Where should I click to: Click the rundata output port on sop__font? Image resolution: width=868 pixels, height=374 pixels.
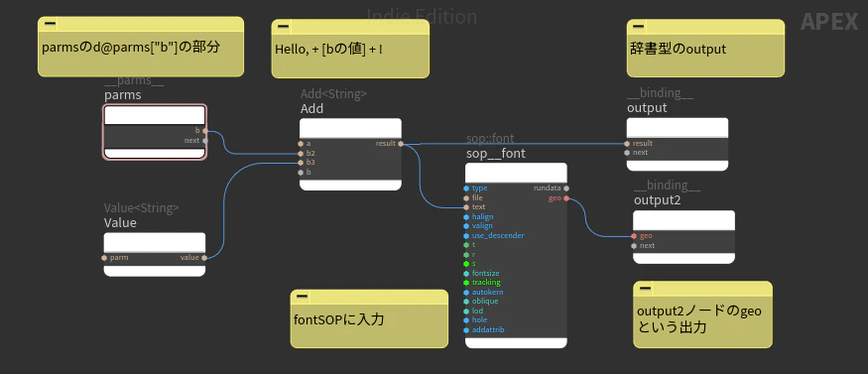coord(565,188)
